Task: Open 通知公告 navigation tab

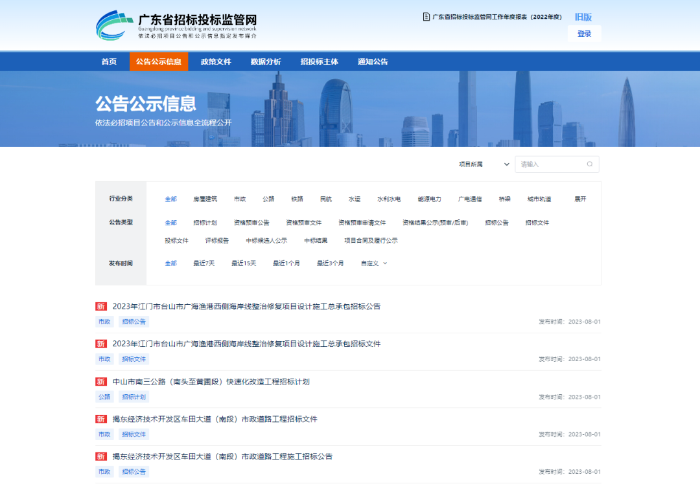Action: [x=372, y=61]
